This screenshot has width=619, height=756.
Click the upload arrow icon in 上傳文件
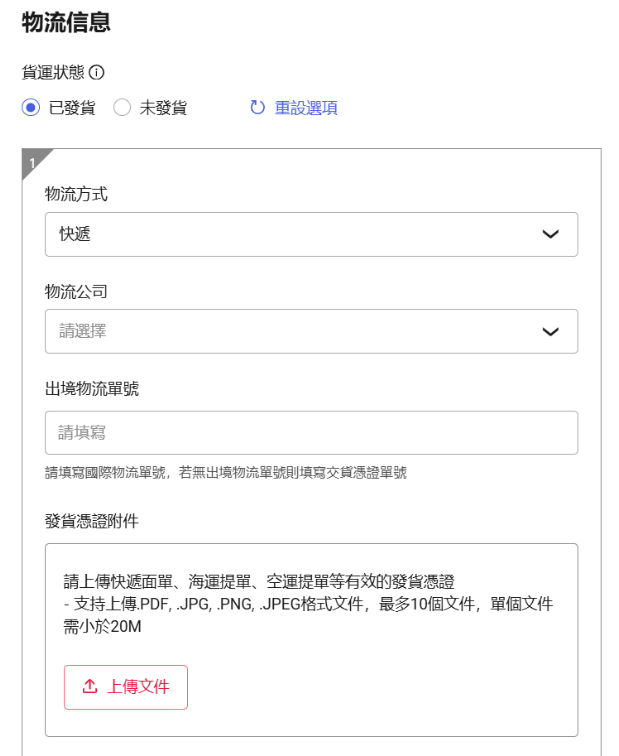tap(90, 686)
